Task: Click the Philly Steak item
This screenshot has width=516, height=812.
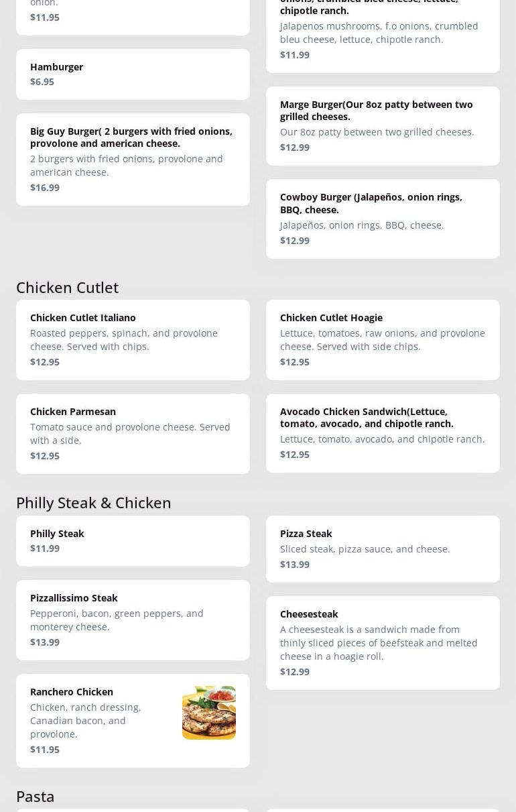Action: click(x=133, y=540)
